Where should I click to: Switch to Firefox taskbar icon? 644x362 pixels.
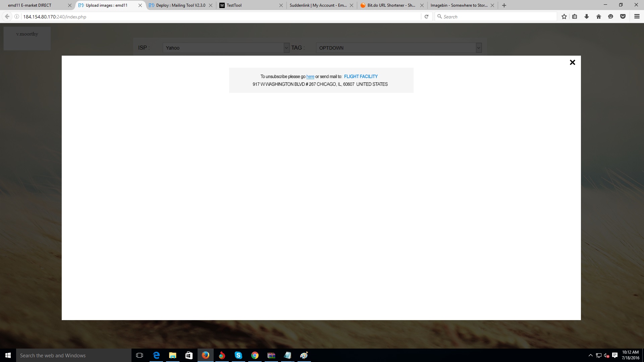[x=206, y=355]
